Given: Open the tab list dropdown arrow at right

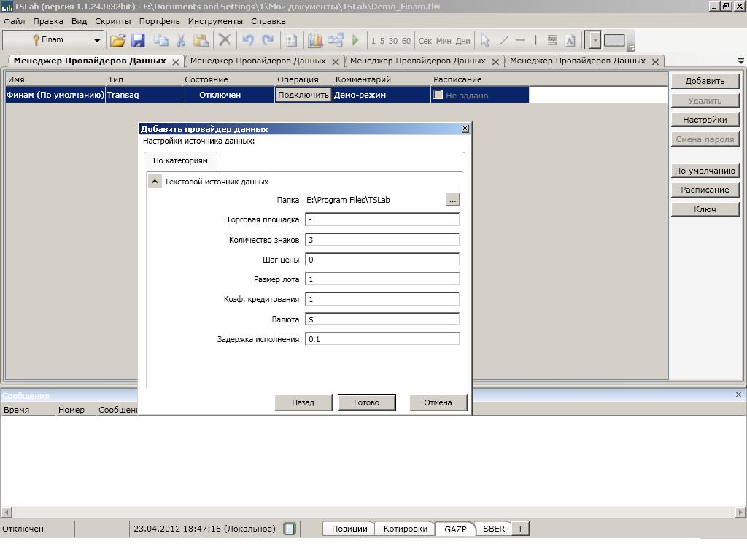Looking at the screenshot, I should click(741, 61).
